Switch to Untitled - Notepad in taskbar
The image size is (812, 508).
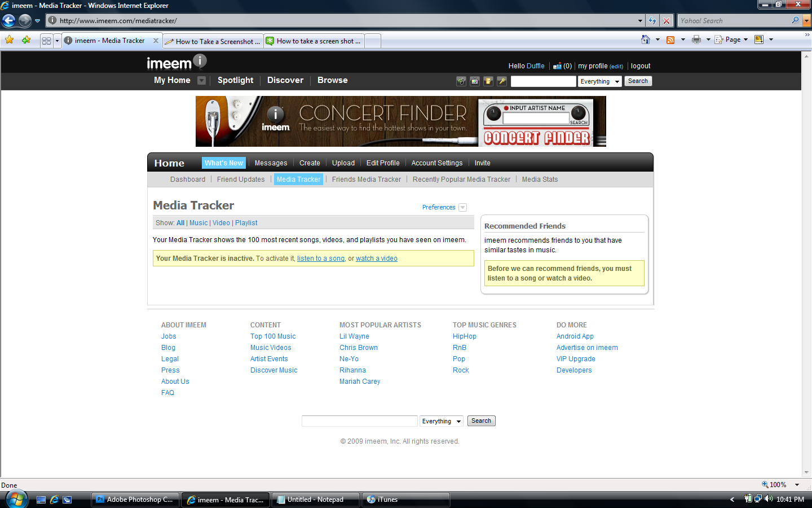[x=315, y=500]
